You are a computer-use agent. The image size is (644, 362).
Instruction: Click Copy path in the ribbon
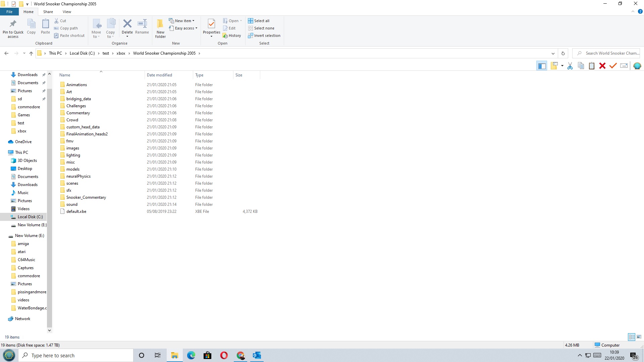66,28
